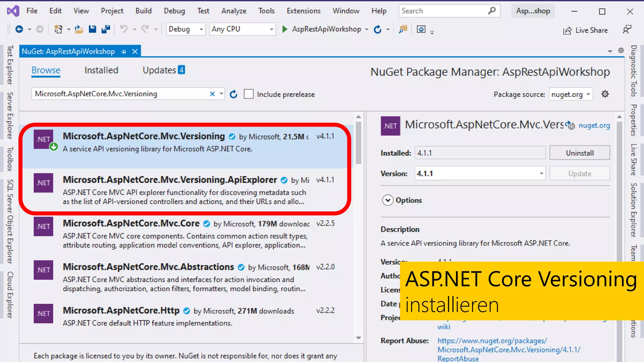Switch to the Updates tab
This screenshot has height=362, width=644.
(164, 70)
